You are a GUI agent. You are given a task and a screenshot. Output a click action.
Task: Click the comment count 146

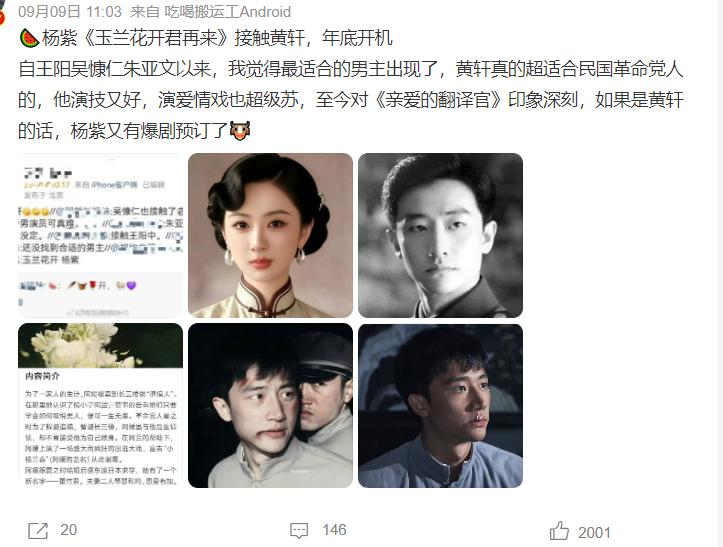[x=334, y=530]
